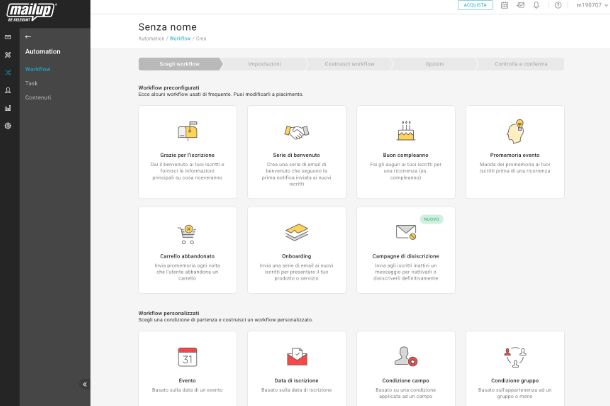Open the notifications bell icon

point(536,5)
